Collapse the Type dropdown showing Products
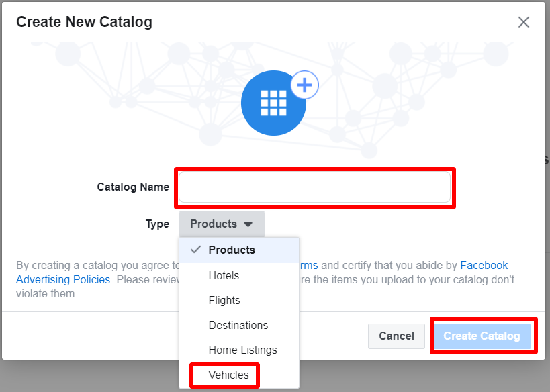Viewport: 550px width, 392px height. tap(222, 224)
